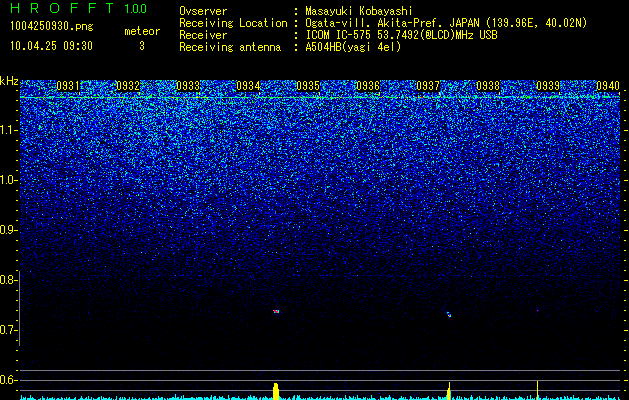Click the 0937 time marker
Viewport: 629px width, 400px height.
point(428,86)
